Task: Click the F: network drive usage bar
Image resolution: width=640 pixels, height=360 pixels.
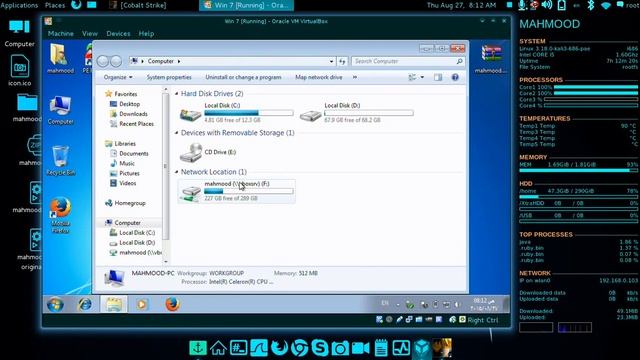Action: point(249,191)
